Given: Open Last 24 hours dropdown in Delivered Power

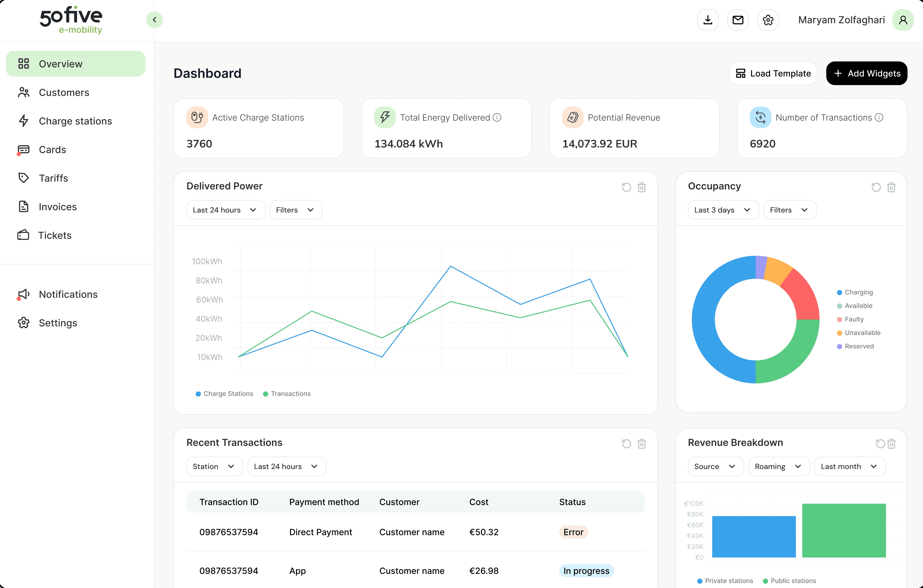Looking at the screenshot, I should point(225,210).
